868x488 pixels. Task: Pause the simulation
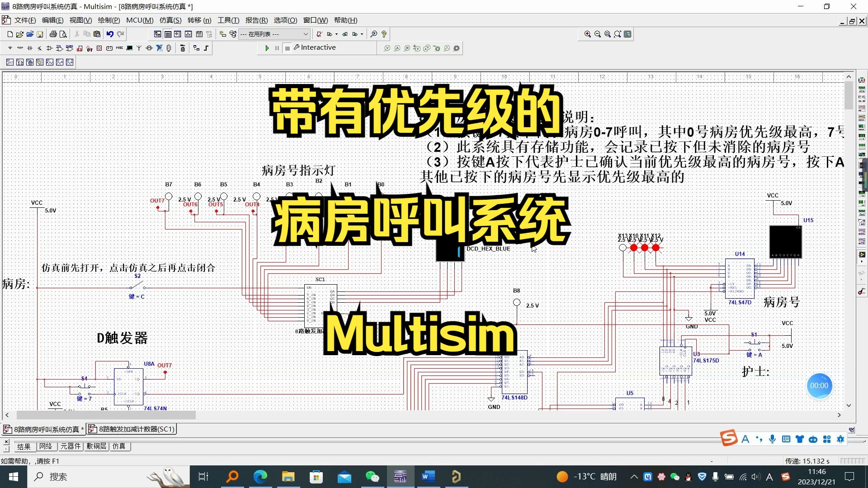277,48
